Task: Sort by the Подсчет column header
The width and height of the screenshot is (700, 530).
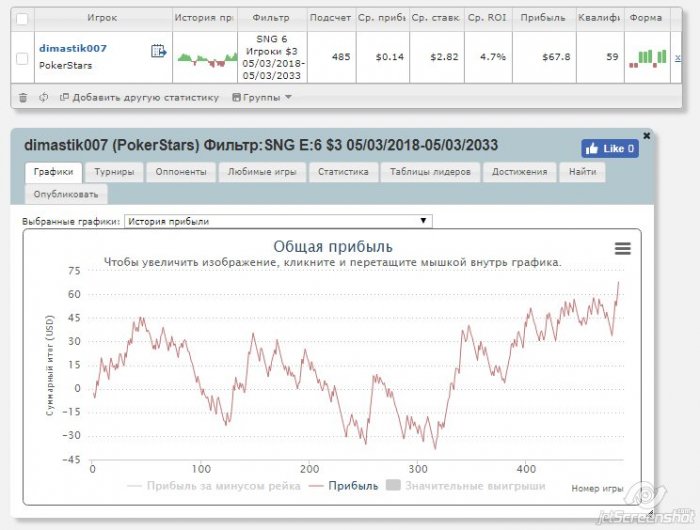Action: pos(331,18)
